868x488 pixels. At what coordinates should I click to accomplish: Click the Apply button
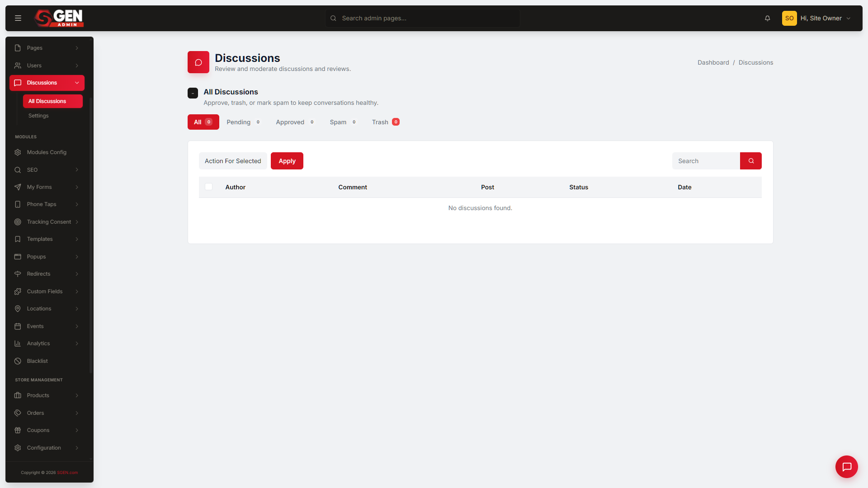[287, 161]
